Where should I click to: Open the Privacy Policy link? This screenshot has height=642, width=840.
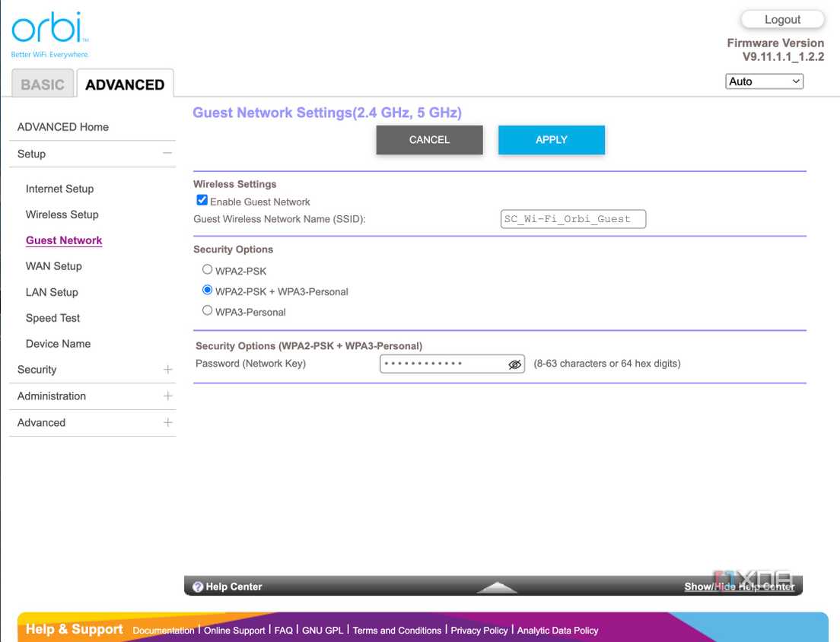tap(479, 631)
